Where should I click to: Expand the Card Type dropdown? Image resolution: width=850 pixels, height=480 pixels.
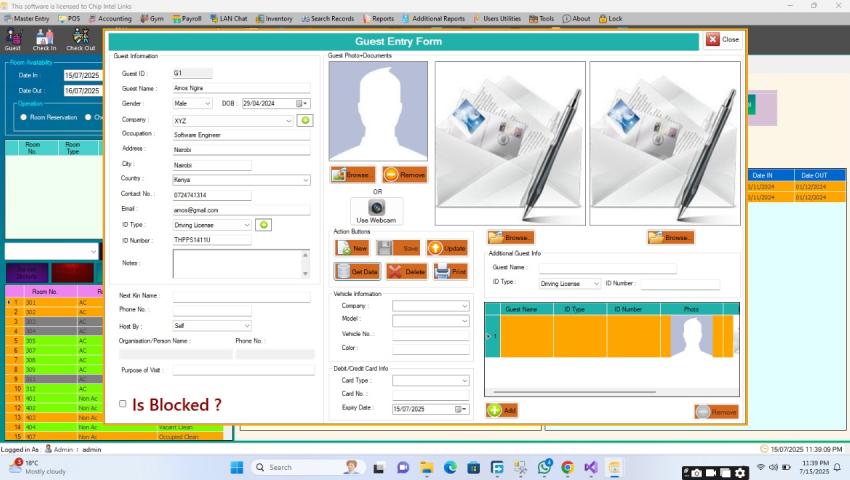(465, 381)
